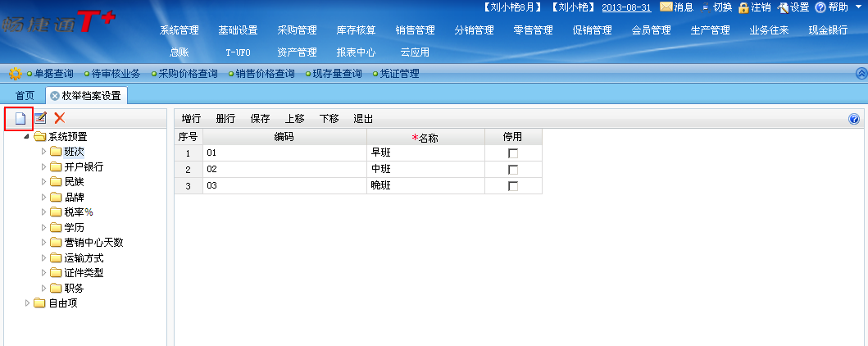Click 退出 to exit

pyautogui.click(x=363, y=118)
